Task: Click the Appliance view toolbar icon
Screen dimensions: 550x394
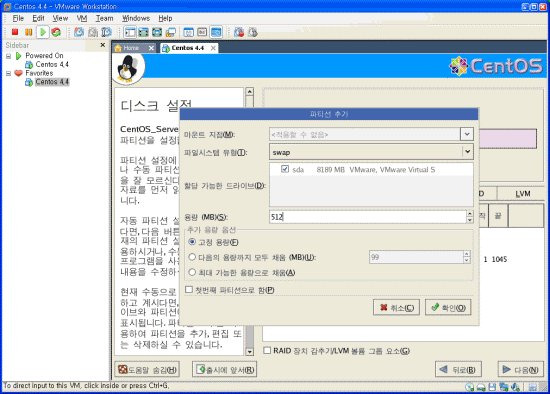Action: click(202, 32)
